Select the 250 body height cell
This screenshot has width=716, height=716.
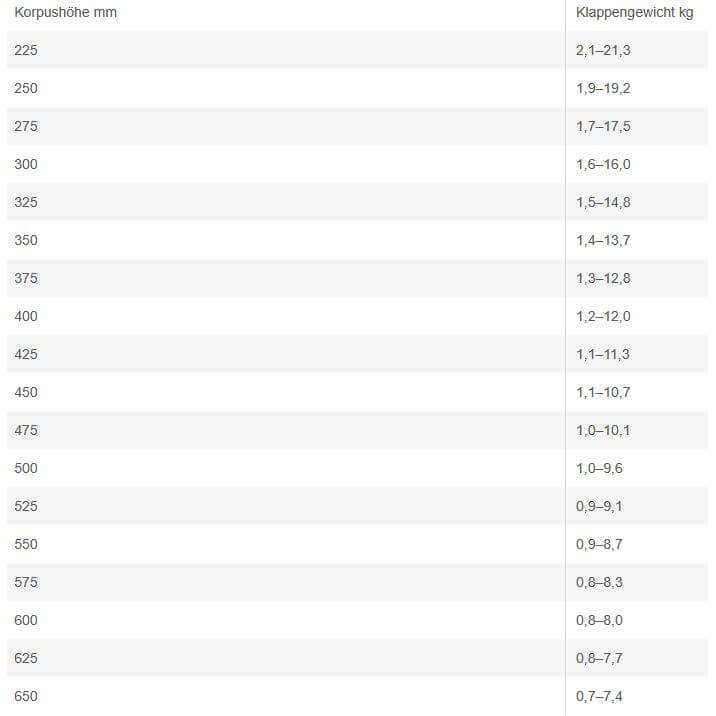(x=26, y=88)
